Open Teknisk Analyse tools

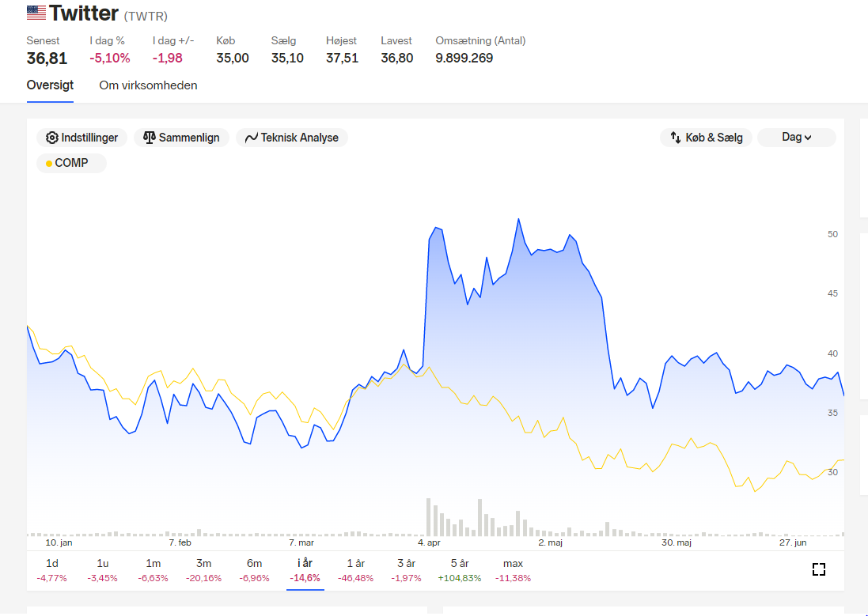click(x=292, y=138)
